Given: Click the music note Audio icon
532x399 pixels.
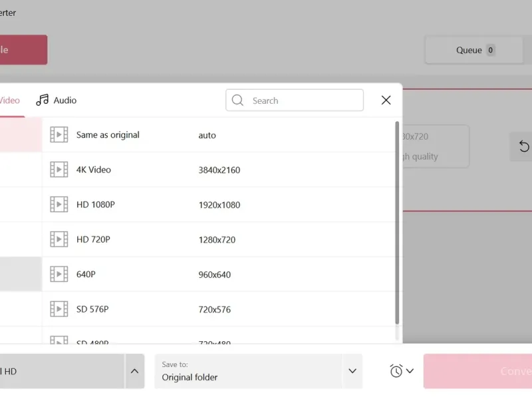Looking at the screenshot, I should tap(43, 100).
